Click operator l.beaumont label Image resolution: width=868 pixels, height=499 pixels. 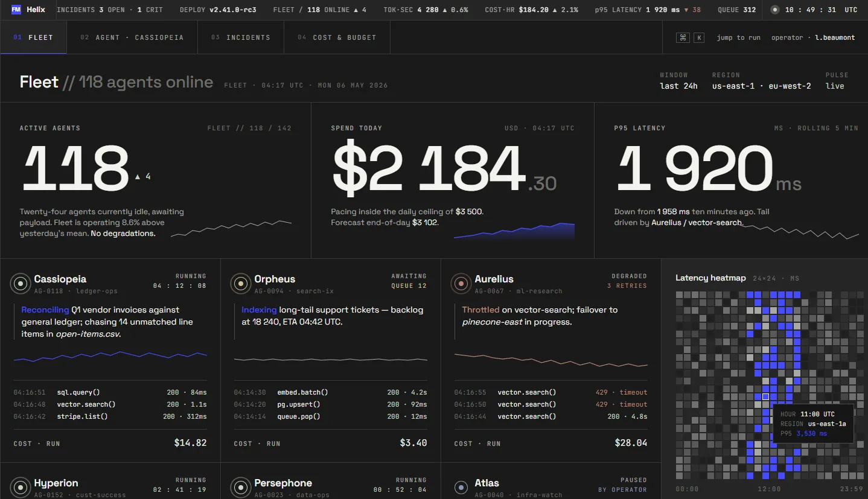pos(813,37)
